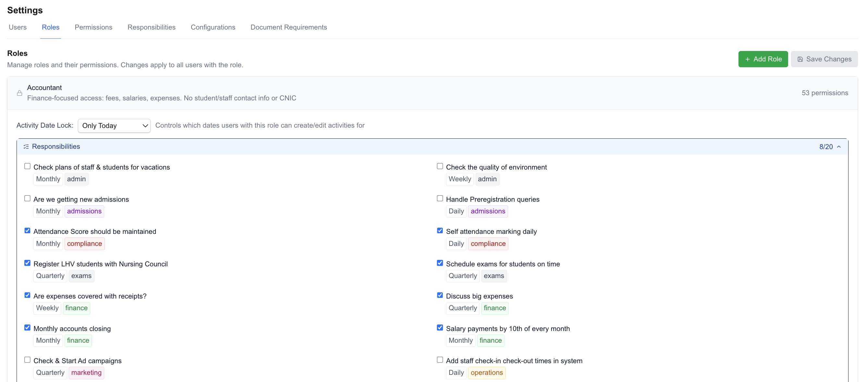The image size is (868, 382).
Task: Click finance tag under Monthly accounts closing
Action: coord(78,340)
